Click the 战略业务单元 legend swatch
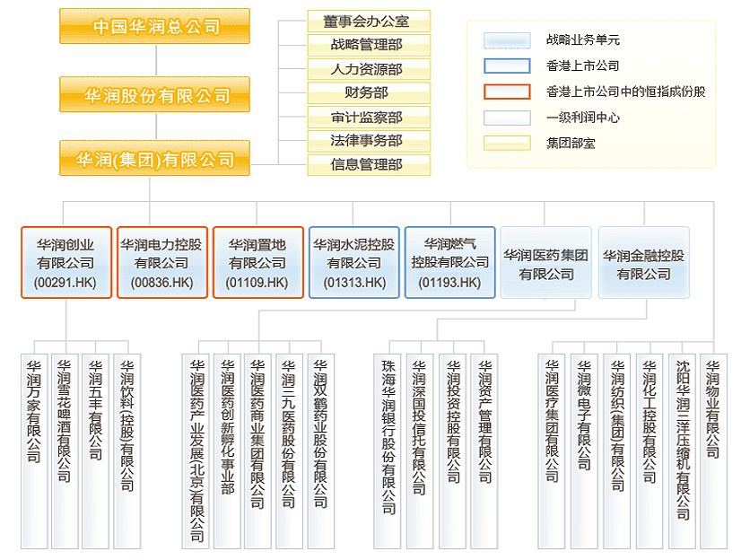This screenshot has width=741, height=560. (506, 40)
